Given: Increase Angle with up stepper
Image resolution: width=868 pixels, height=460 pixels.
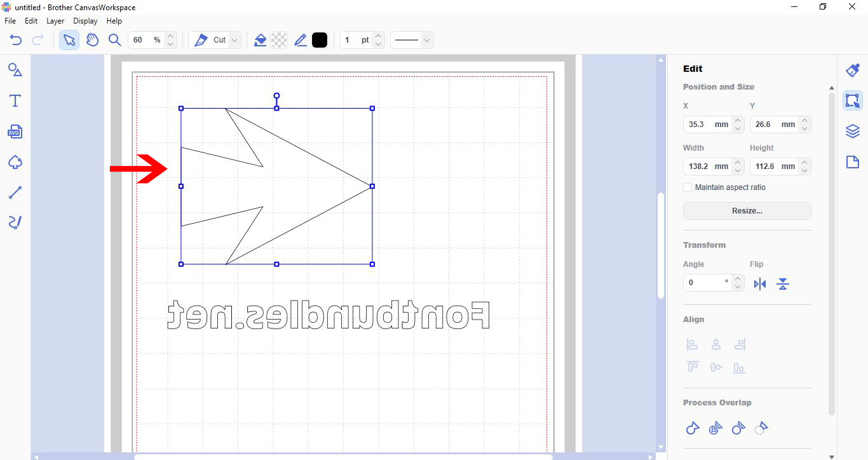Looking at the screenshot, I should 738,279.
